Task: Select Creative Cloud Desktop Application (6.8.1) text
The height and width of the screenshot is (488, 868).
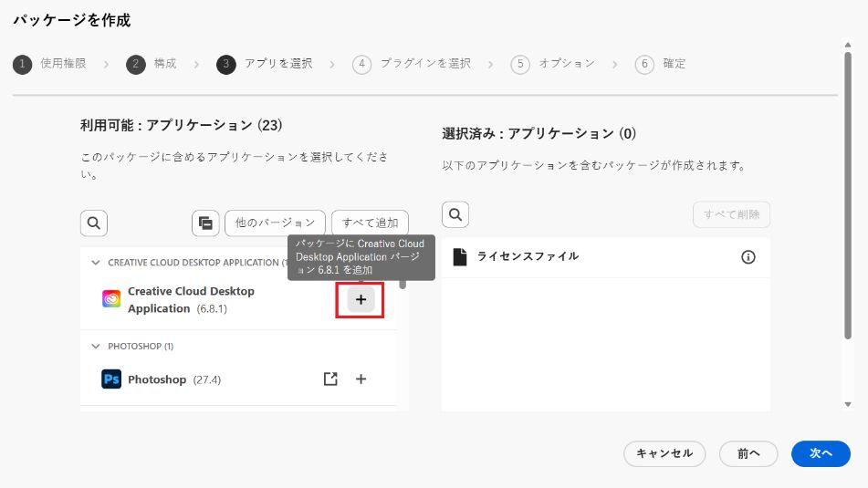Action: point(191,299)
